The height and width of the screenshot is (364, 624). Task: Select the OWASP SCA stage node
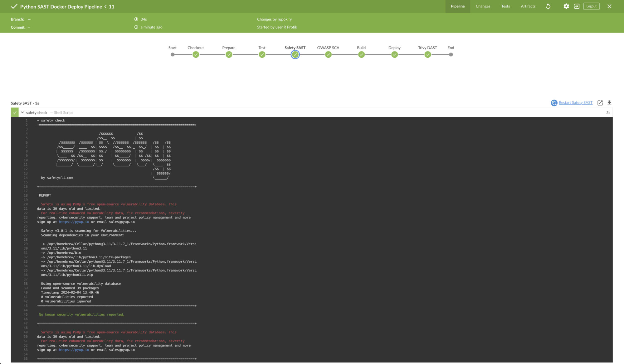[x=328, y=54]
